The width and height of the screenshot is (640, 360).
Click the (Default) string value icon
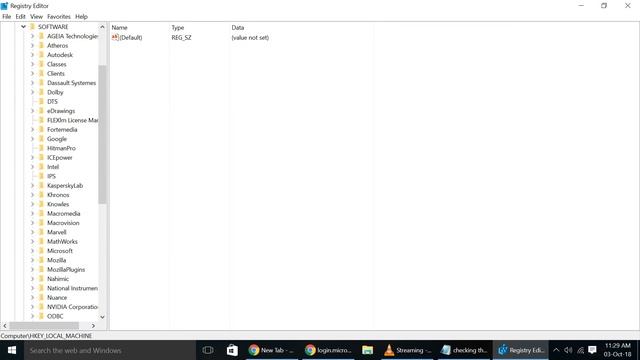click(115, 38)
